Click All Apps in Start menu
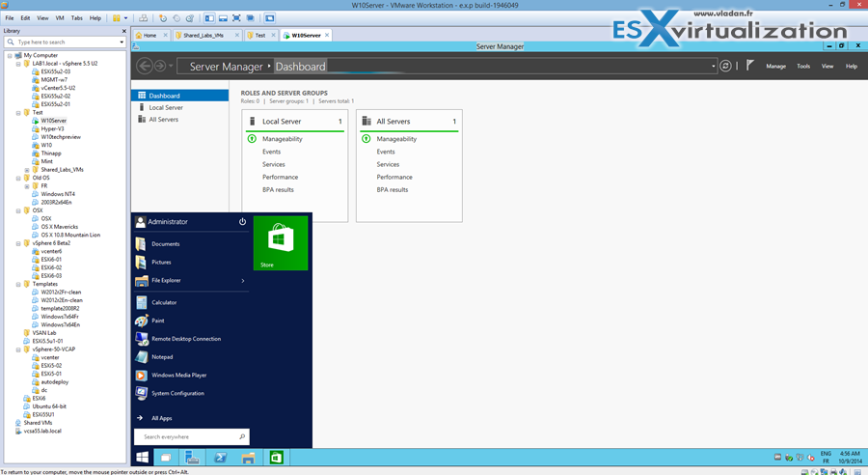 162,418
